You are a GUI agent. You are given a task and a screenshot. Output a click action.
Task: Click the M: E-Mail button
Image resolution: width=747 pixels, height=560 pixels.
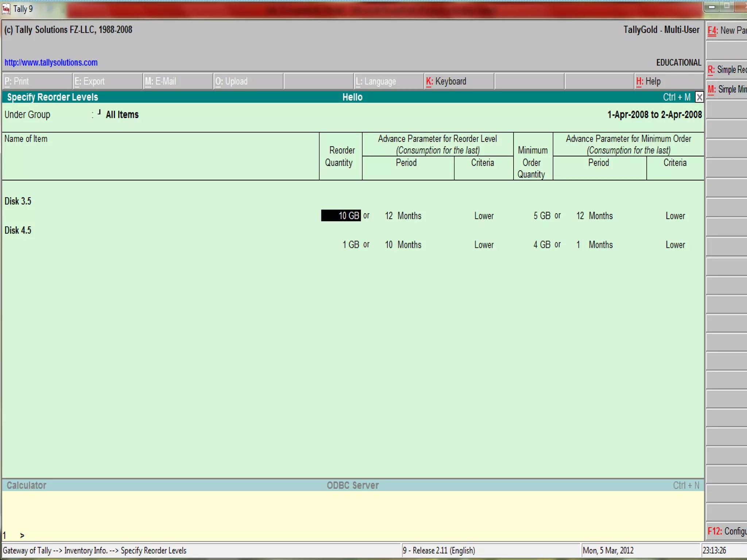(x=178, y=81)
